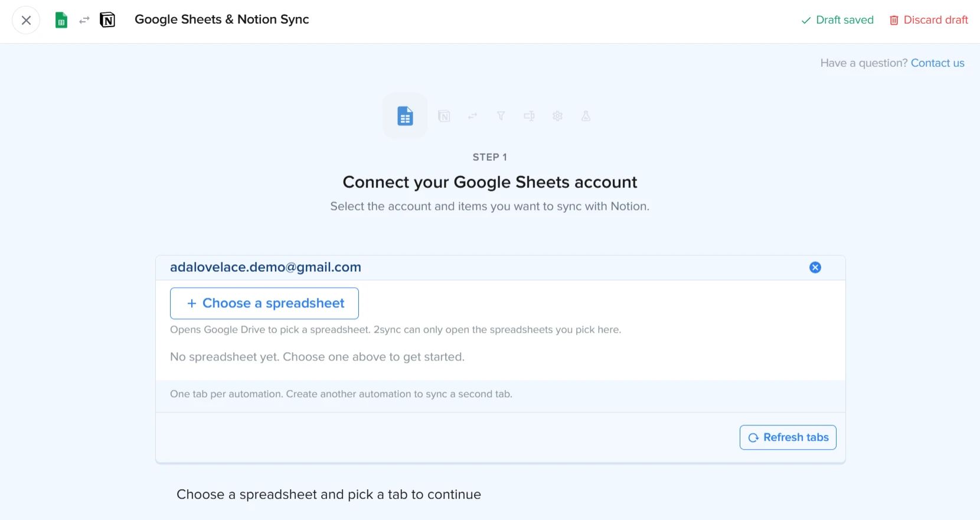Close the automation setup with X button
The height and width of the screenshot is (520, 980).
pos(26,20)
